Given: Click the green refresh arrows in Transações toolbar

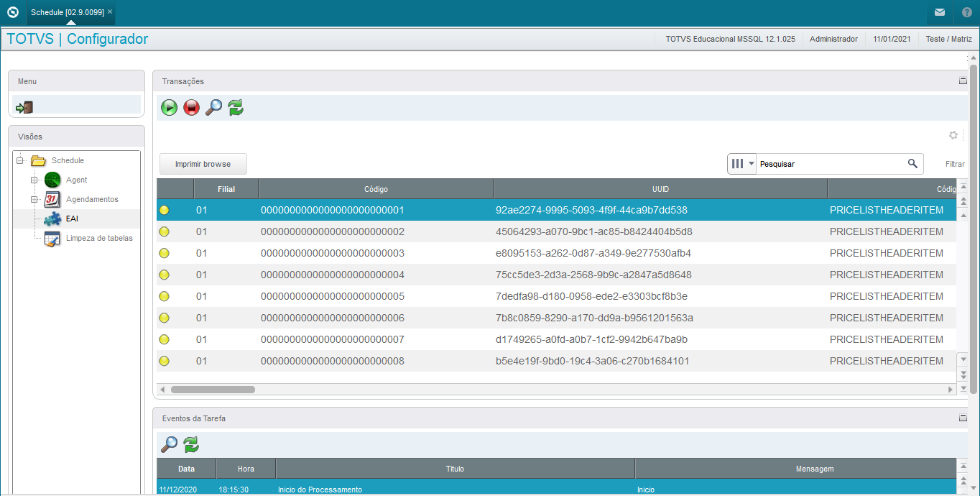Looking at the screenshot, I should [236, 108].
